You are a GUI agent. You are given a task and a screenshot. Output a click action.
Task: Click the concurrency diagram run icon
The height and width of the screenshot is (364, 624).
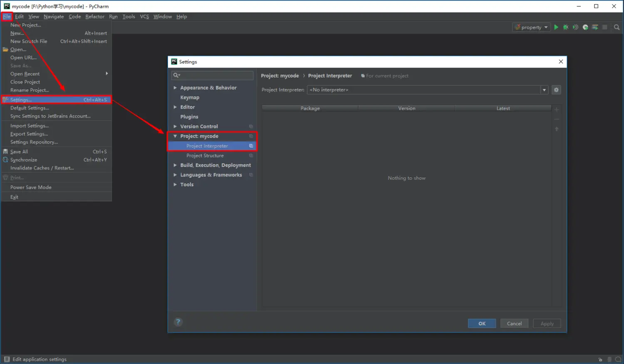(595, 27)
